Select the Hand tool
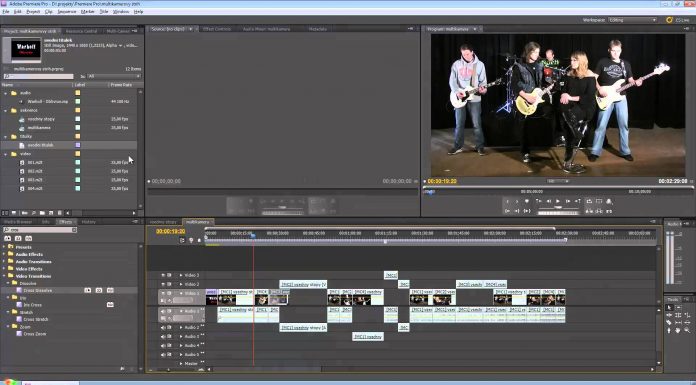Image resolution: width=696 pixels, height=385 pixels. (678, 330)
